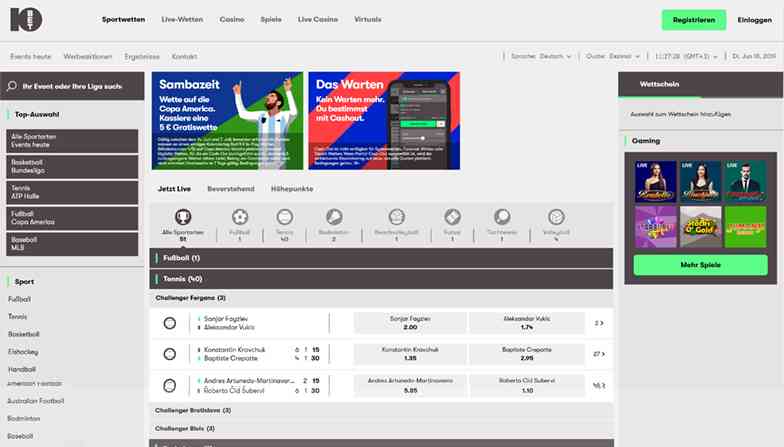The image size is (784, 447).
Task: Switch to the Bevorstehend tab
Action: click(231, 189)
